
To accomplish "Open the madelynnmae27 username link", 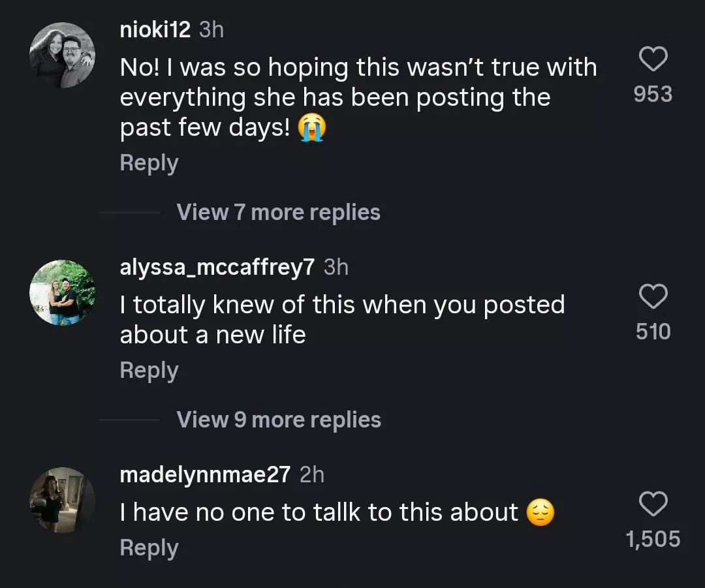I will click(x=205, y=474).
